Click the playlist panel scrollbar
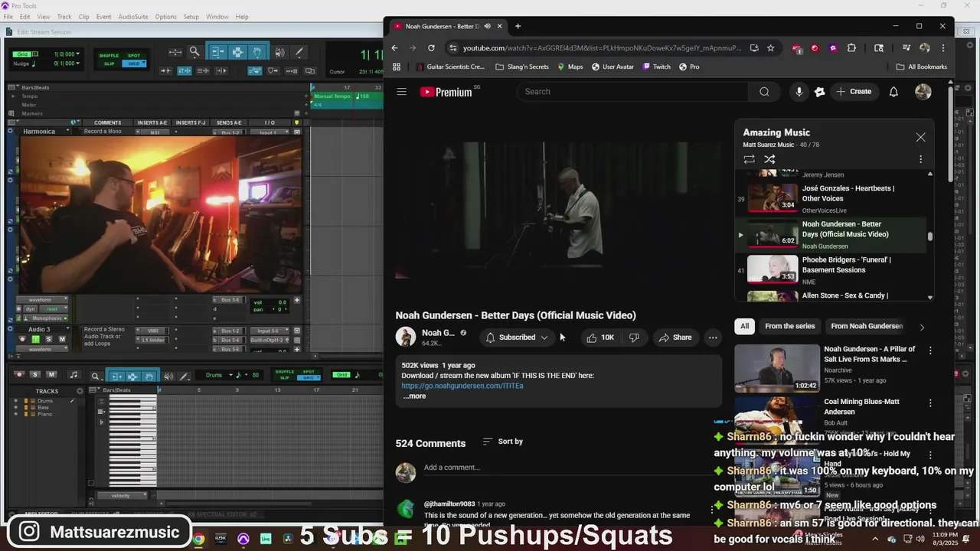 [x=930, y=236]
